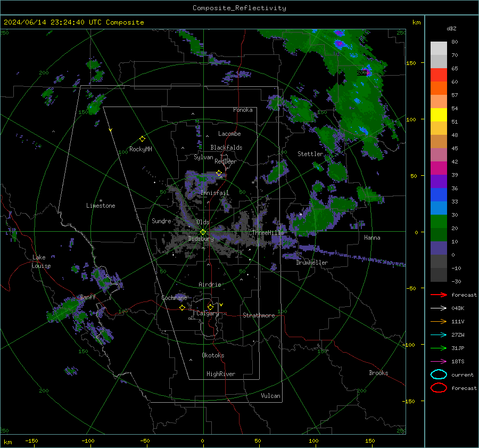
Task: Click the Hanna town label
Action: (372, 238)
